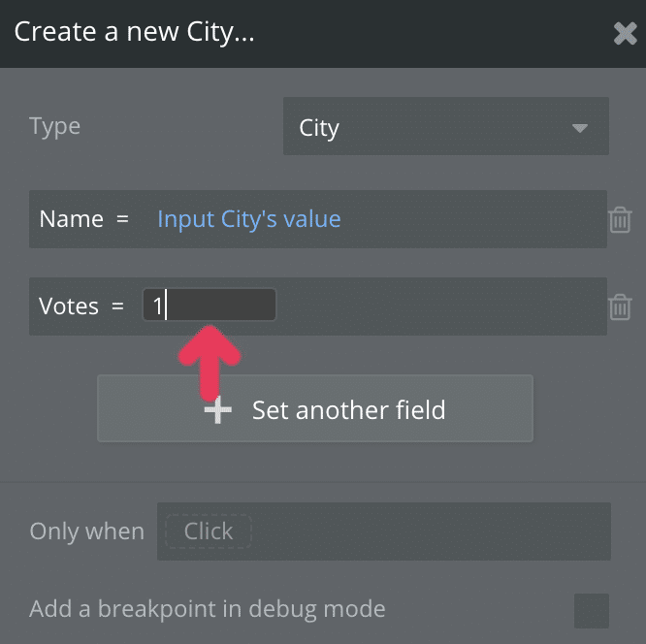Viewport: 646px width, 644px height.
Task: Click the Only when label
Action: pos(86,531)
